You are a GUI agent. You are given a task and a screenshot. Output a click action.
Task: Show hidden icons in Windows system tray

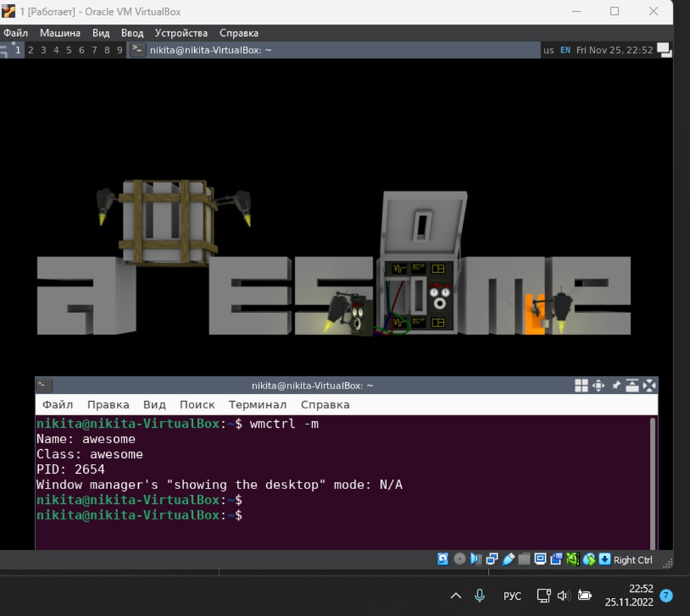tap(456, 596)
